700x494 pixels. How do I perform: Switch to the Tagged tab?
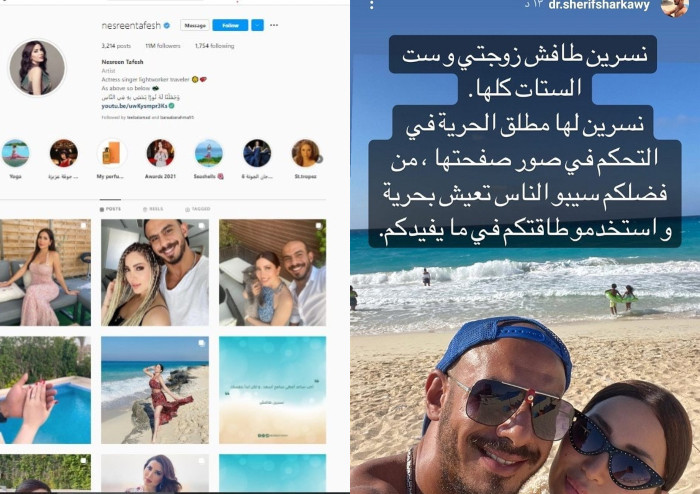tap(197, 209)
